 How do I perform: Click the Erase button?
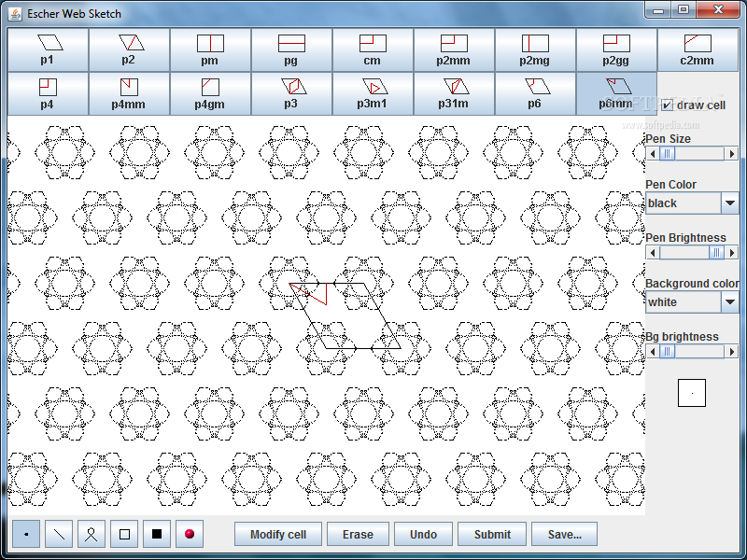pyautogui.click(x=358, y=534)
